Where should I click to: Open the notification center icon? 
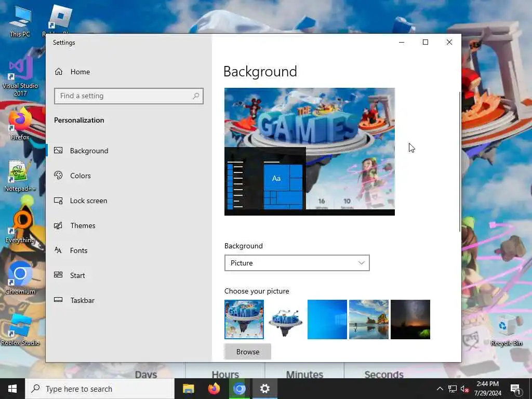tap(515, 389)
